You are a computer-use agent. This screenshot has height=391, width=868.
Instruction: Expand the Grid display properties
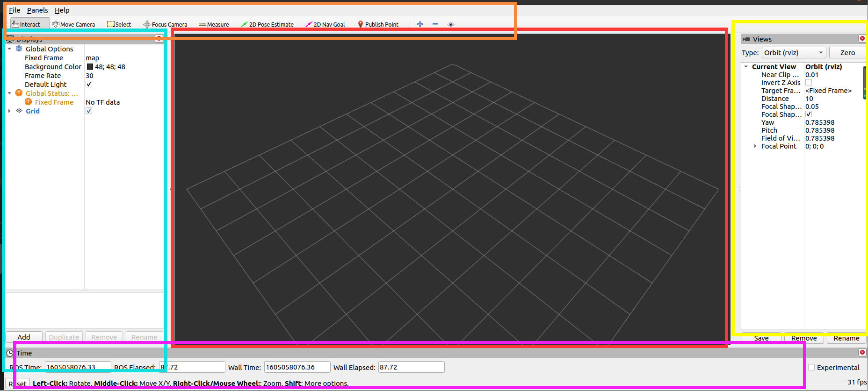pyautogui.click(x=9, y=111)
